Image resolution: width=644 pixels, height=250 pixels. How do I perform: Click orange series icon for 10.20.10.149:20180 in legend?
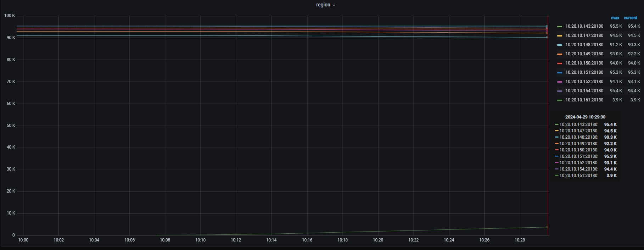560,54
